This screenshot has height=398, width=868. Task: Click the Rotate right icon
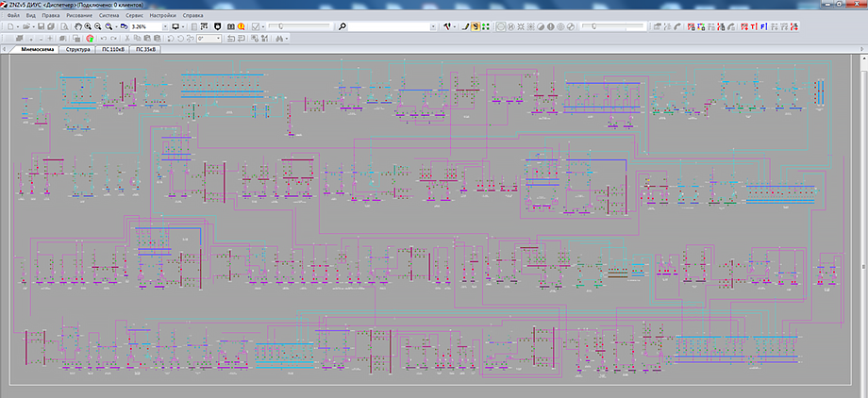tap(180, 38)
